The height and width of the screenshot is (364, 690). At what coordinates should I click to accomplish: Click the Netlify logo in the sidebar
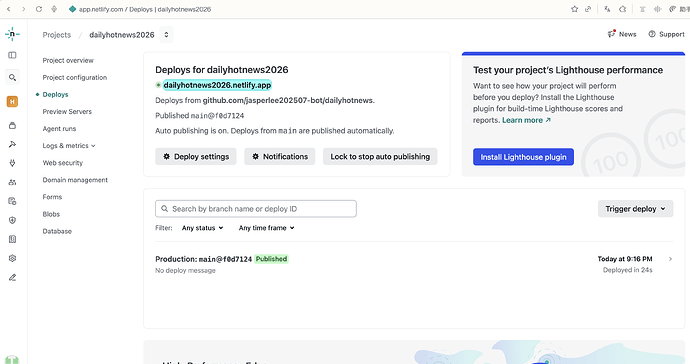tap(12, 34)
